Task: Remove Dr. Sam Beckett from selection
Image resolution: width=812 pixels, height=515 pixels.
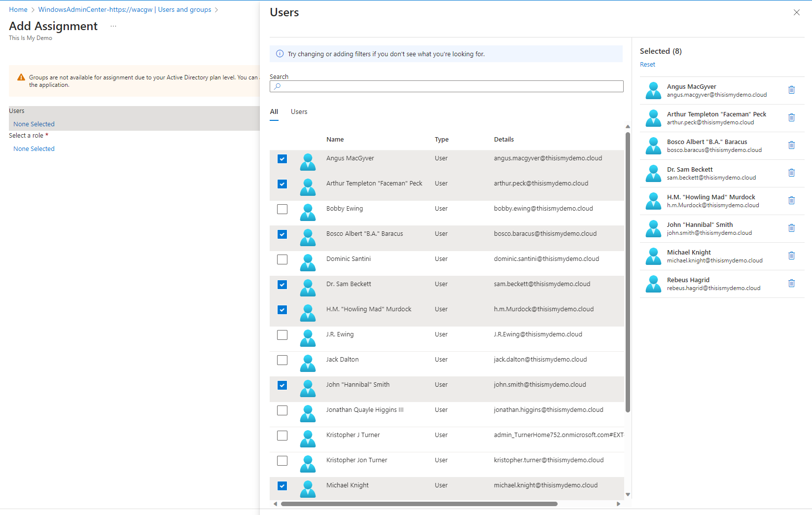Action: [x=791, y=173]
